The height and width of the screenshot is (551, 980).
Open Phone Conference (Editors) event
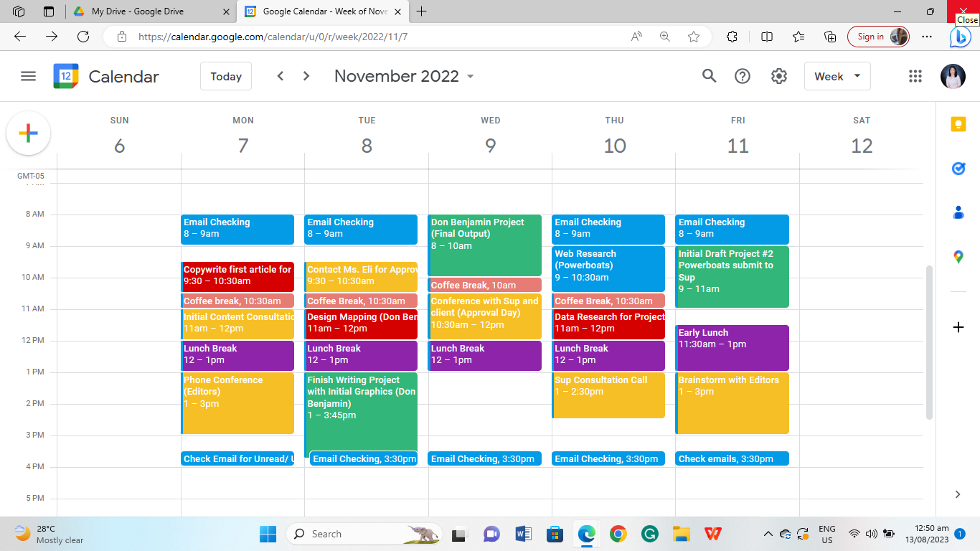(237, 403)
